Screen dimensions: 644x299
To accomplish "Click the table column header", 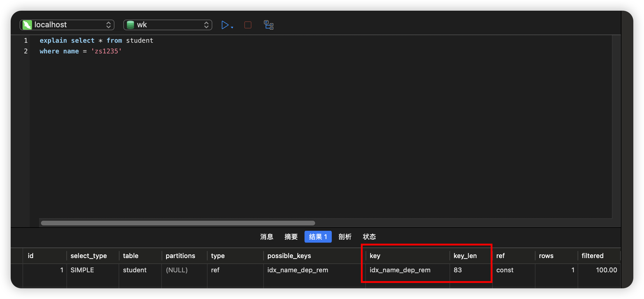I will [140, 256].
